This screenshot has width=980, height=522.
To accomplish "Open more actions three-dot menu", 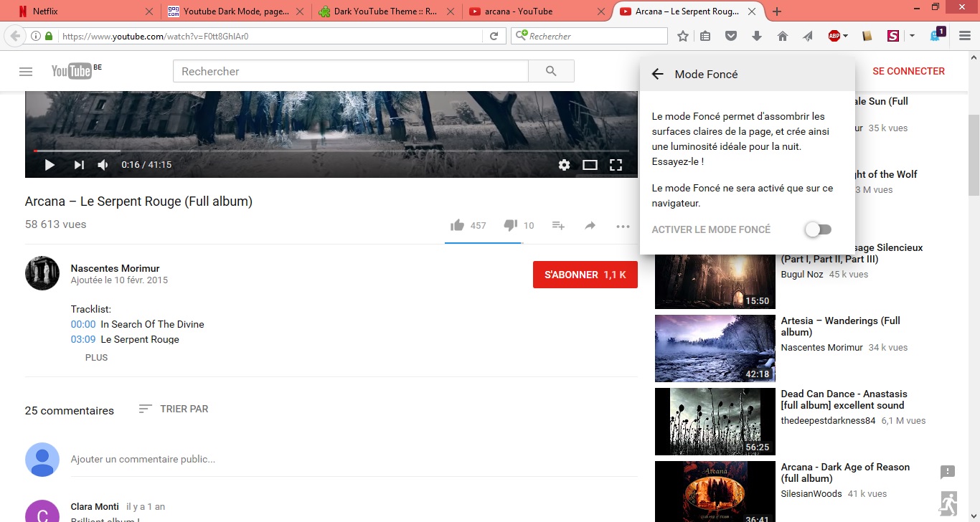I will coord(623,226).
